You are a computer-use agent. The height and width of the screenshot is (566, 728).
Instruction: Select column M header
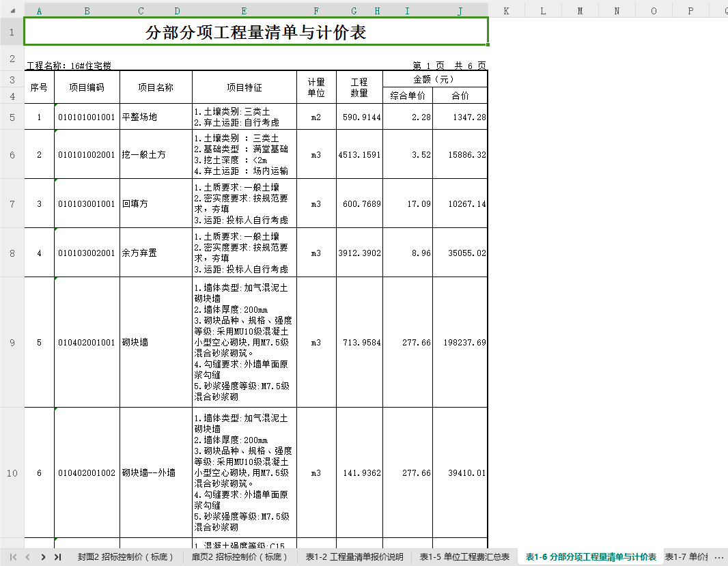[x=580, y=11]
